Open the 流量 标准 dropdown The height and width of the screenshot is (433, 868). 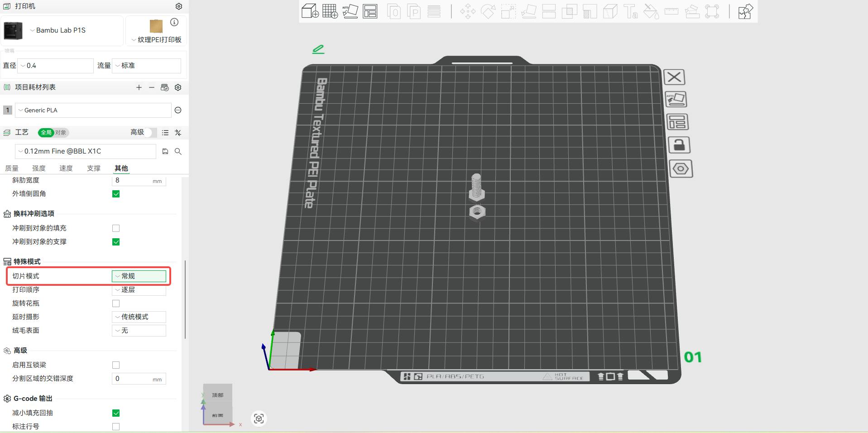(146, 66)
